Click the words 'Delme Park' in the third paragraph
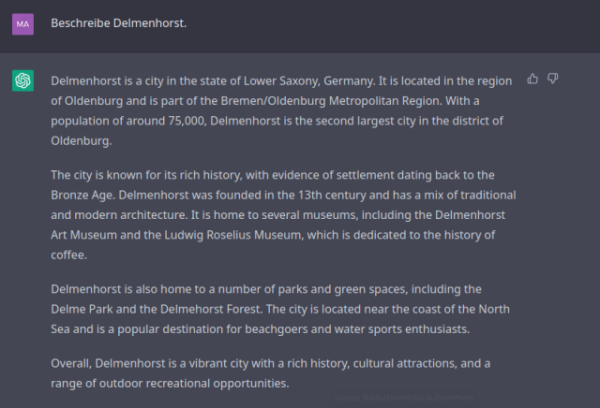This screenshot has width=600, height=408. [x=82, y=309]
